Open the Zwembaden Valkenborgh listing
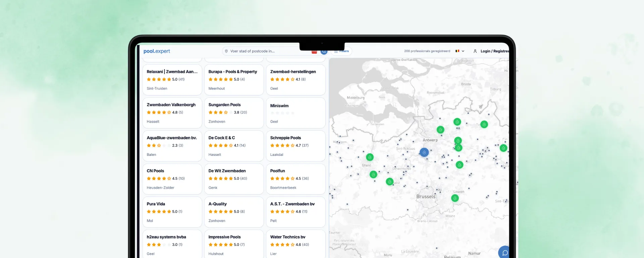 click(172, 113)
